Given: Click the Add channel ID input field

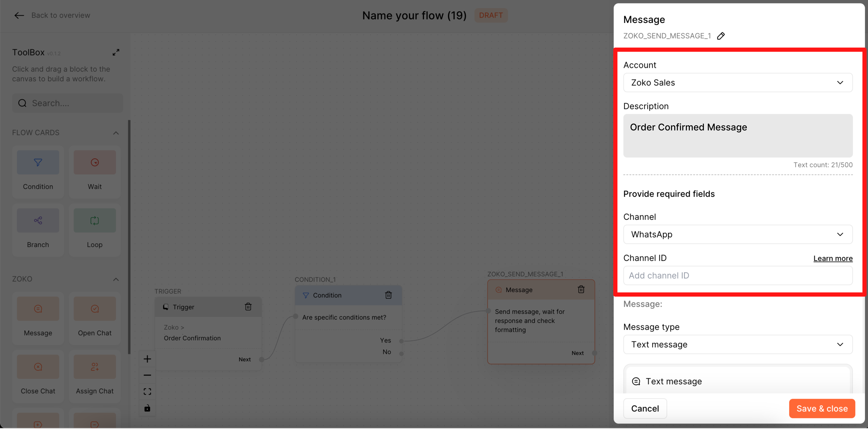Looking at the screenshot, I should pyautogui.click(x=738, y=276).
